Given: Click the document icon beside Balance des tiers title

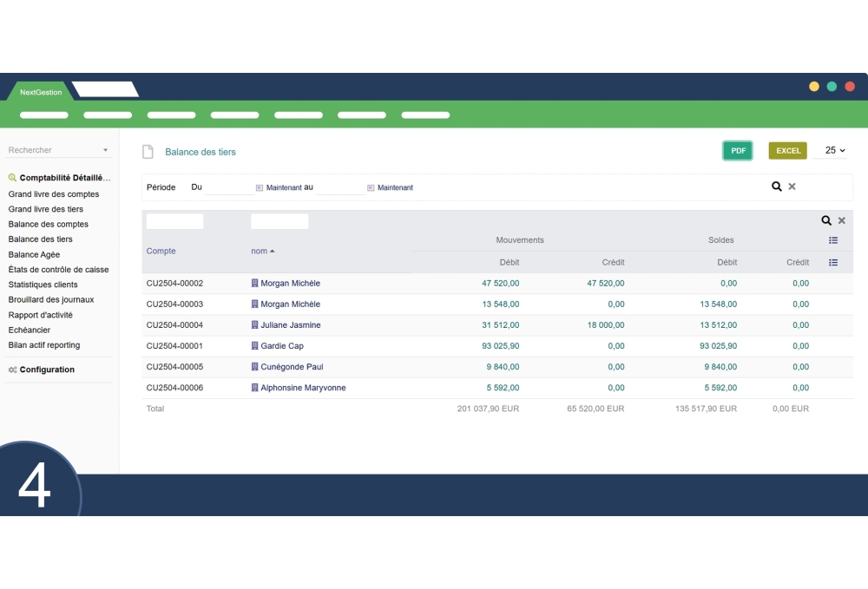Looking at the screenshot, I should click(148, 151).
